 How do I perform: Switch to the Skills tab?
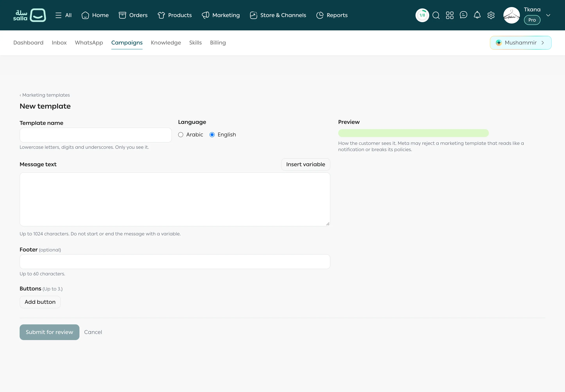click(x=195, y=43)
